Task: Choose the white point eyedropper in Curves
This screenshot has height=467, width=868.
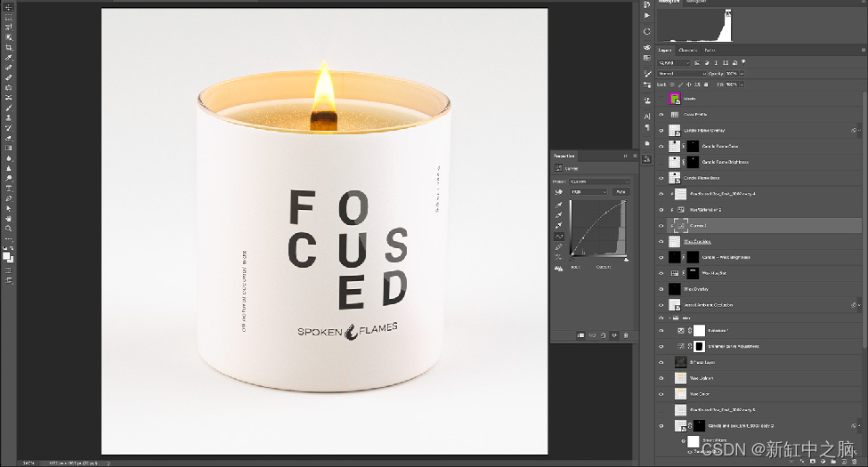Action: [x=558, y=226]
